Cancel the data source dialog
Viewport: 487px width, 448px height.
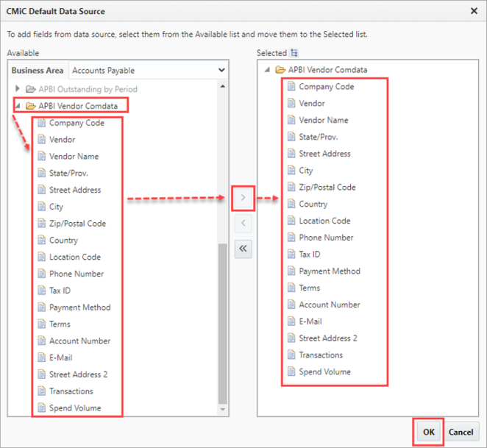[461, 432]
